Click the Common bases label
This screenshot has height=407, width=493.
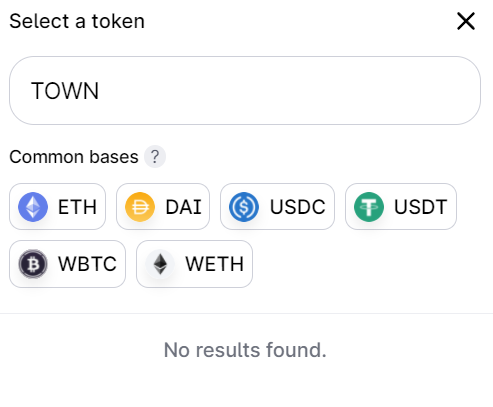(x=74, y=157)
